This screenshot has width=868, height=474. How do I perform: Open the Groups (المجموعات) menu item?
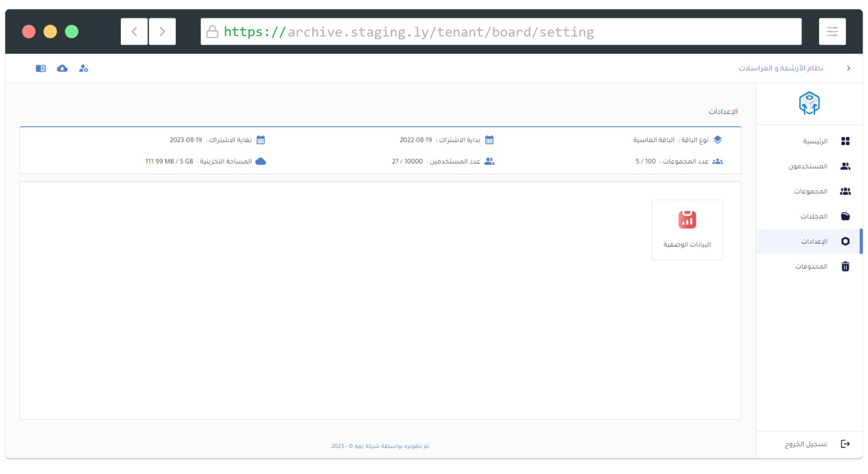pos(810,191)
